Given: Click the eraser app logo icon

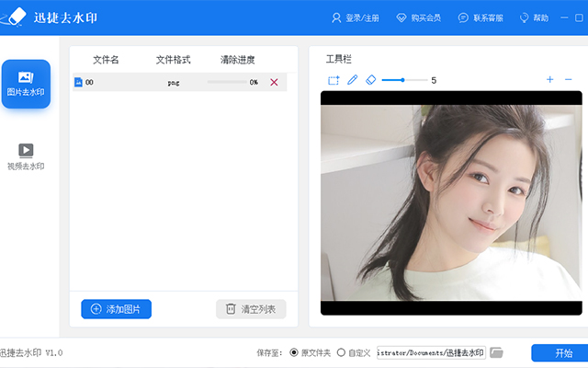Looking at the screenshot, I should [13, 17].
